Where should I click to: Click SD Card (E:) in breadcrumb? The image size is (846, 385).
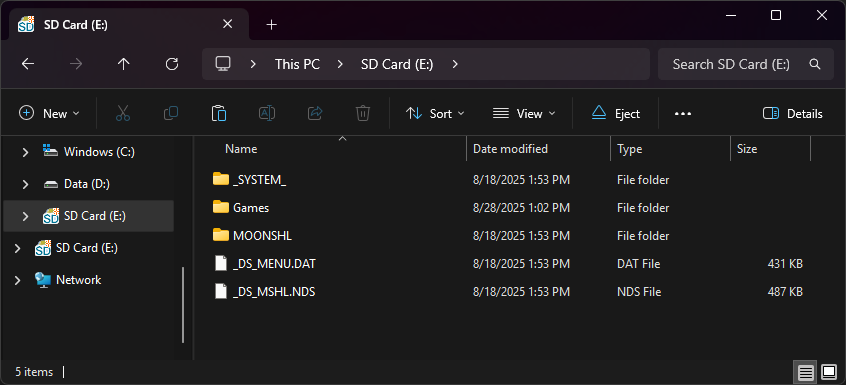pyautogui.click(x=397, y=64)
